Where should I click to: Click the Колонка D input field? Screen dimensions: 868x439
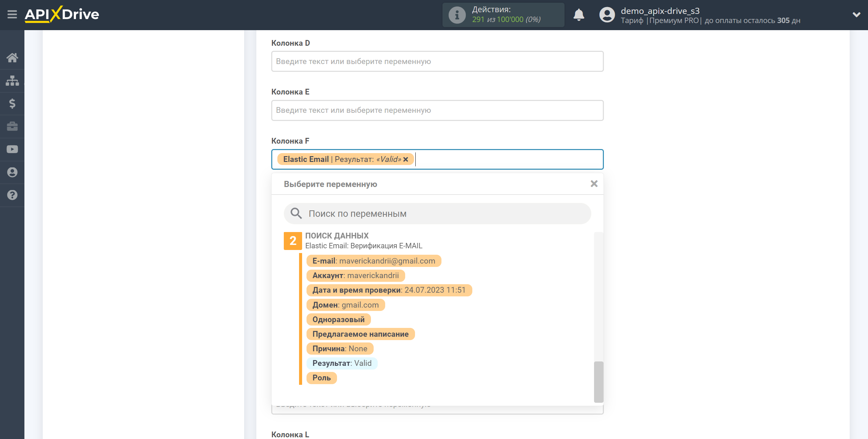pyautogui.click(x=437, y=61)
